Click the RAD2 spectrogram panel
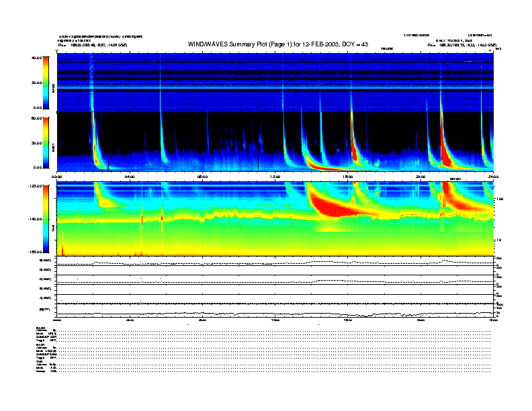The height and width of the screenshot is (411, 532). click(x=275, y=83)
